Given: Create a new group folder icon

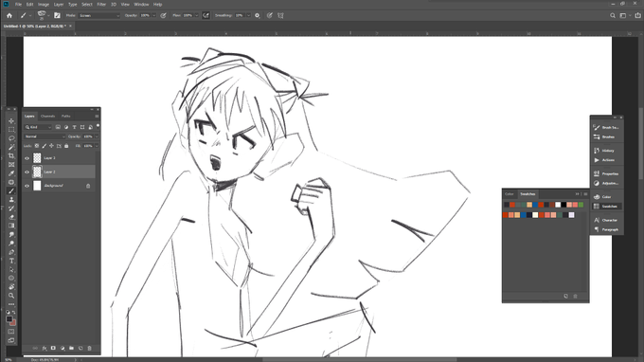Looking at the screenshot, I should 71,348.
